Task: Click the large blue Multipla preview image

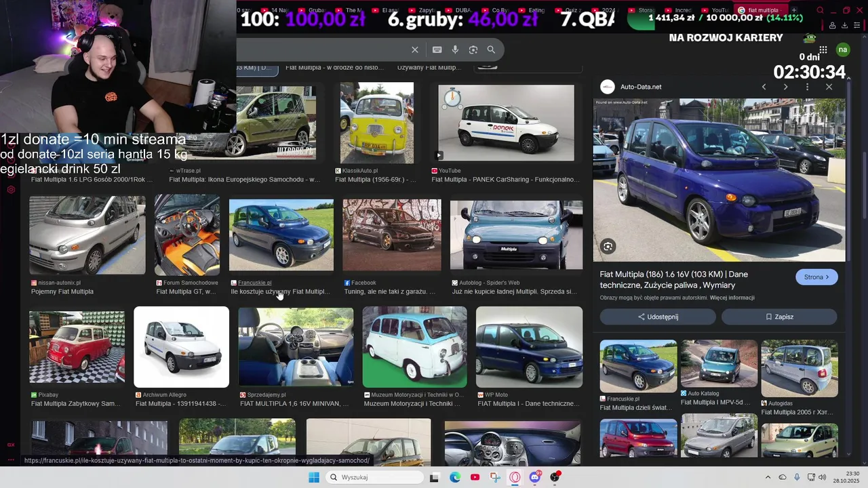Action: 719,180
